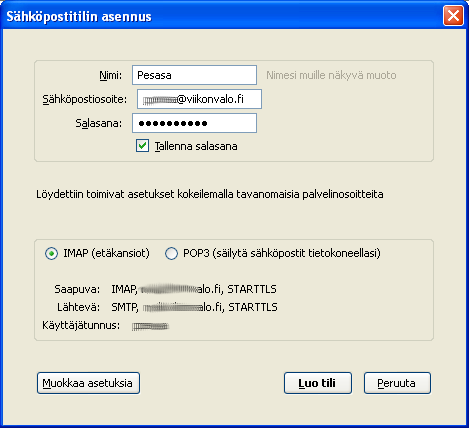
Task: Select the Salasana password field
Action: point(194,123)
